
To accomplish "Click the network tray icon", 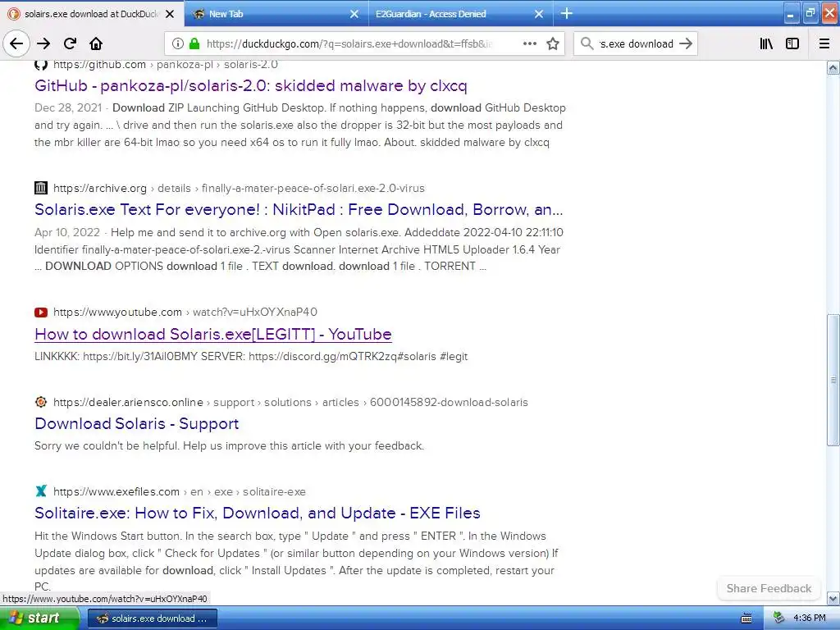I will click(779, 619).
